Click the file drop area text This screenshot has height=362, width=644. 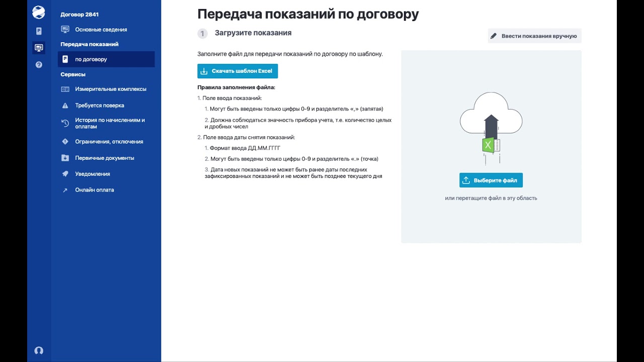[491, 198]
